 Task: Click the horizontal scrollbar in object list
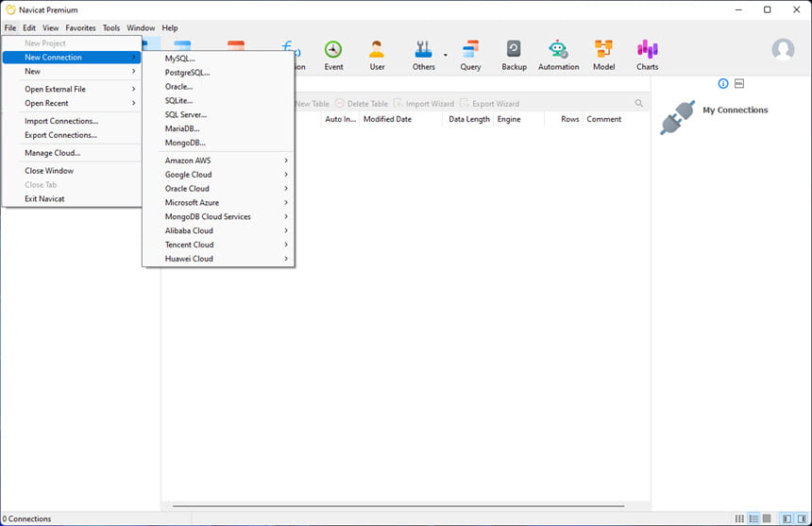(x=398, y=506)
